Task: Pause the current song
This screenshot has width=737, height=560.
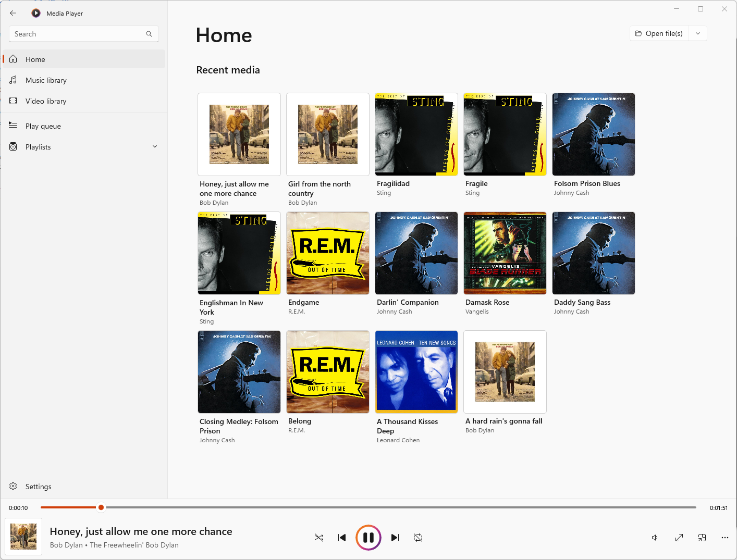Action: (x=368, y=538)
